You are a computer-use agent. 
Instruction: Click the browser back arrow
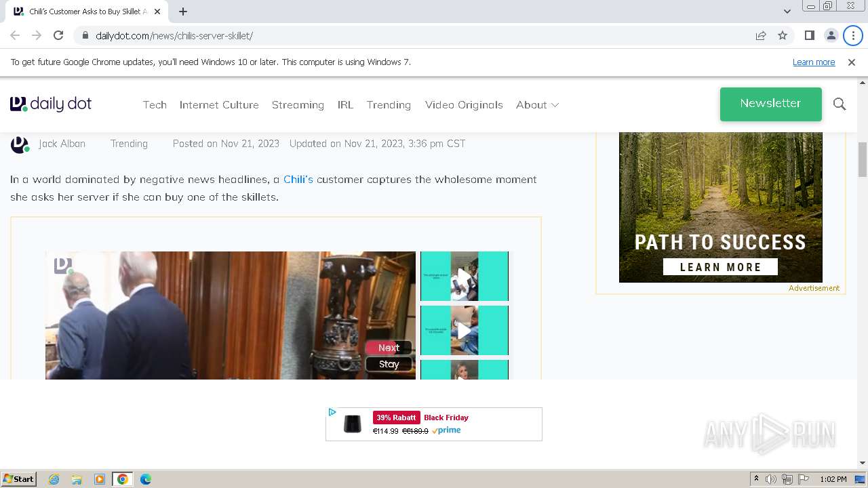point(15,35)
